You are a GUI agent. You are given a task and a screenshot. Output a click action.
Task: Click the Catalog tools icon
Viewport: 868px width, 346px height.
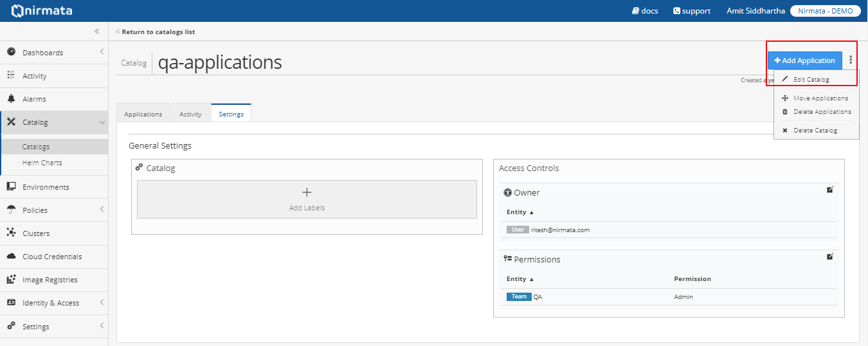(x=11, y=122)
